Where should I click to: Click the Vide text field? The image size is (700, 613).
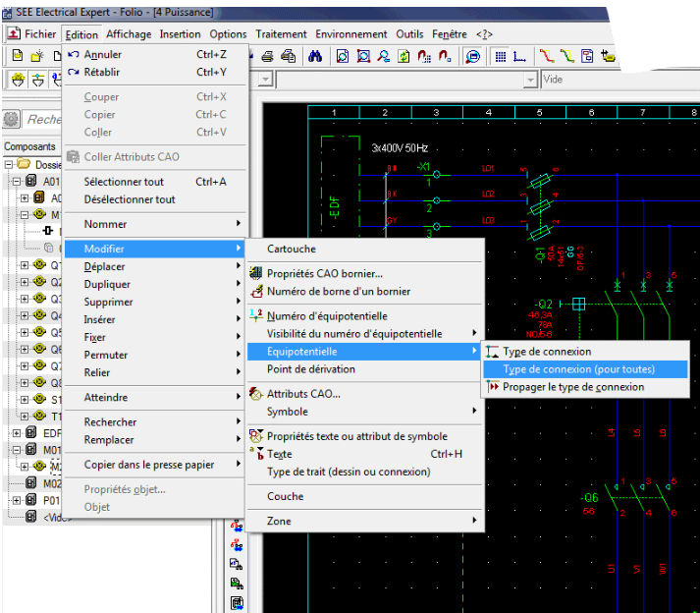point(620,80)
